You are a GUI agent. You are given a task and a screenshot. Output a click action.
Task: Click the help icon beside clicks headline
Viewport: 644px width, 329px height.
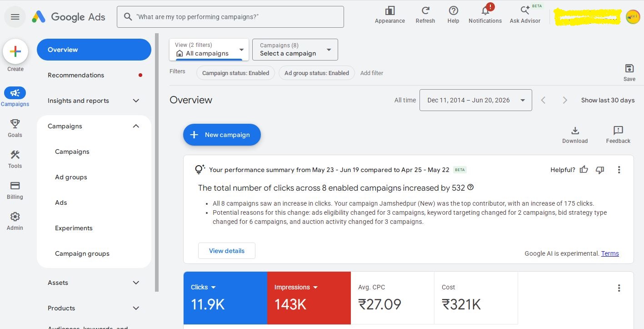click(470, 187)
